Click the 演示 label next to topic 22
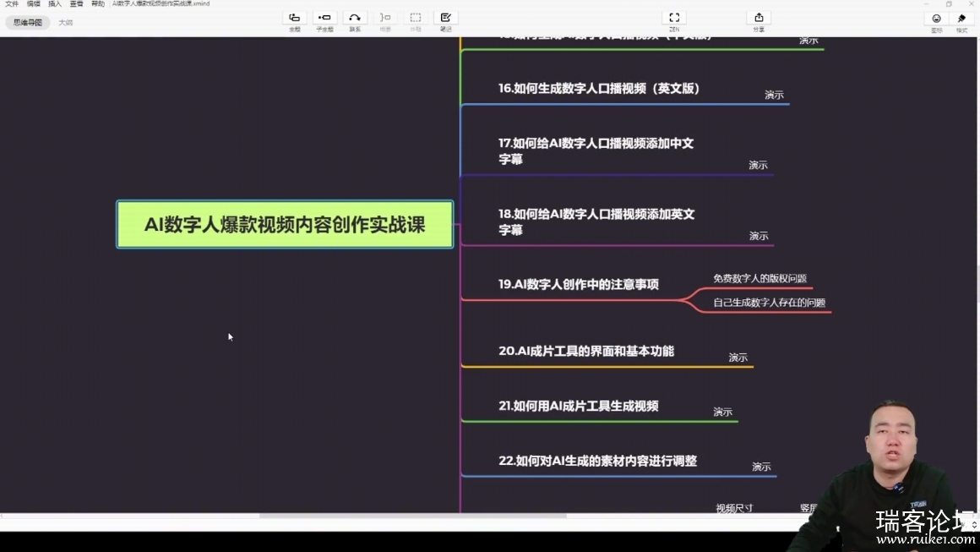 761,467
